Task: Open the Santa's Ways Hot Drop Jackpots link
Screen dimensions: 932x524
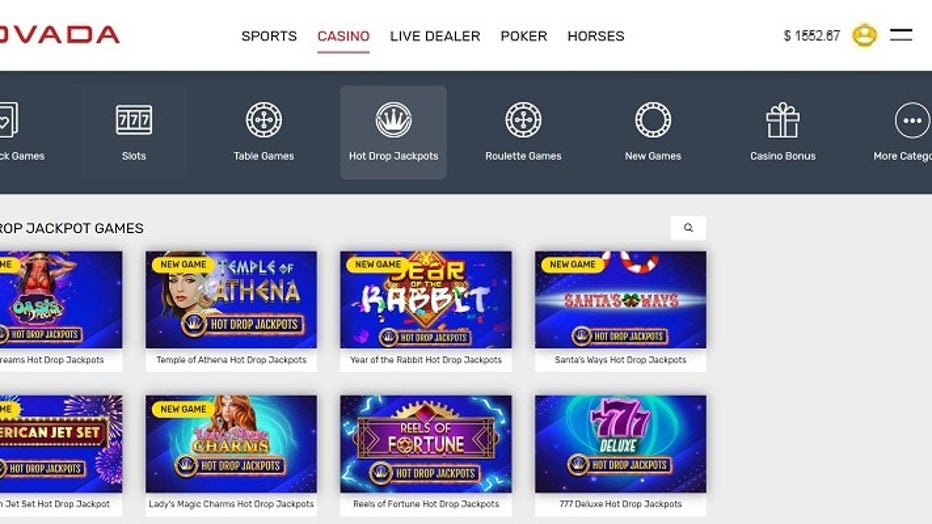Action: 621,360
